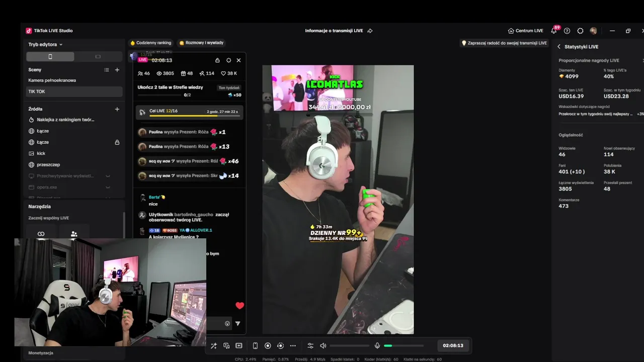Click the chain link icon under Narzędzia

[41, 234]
